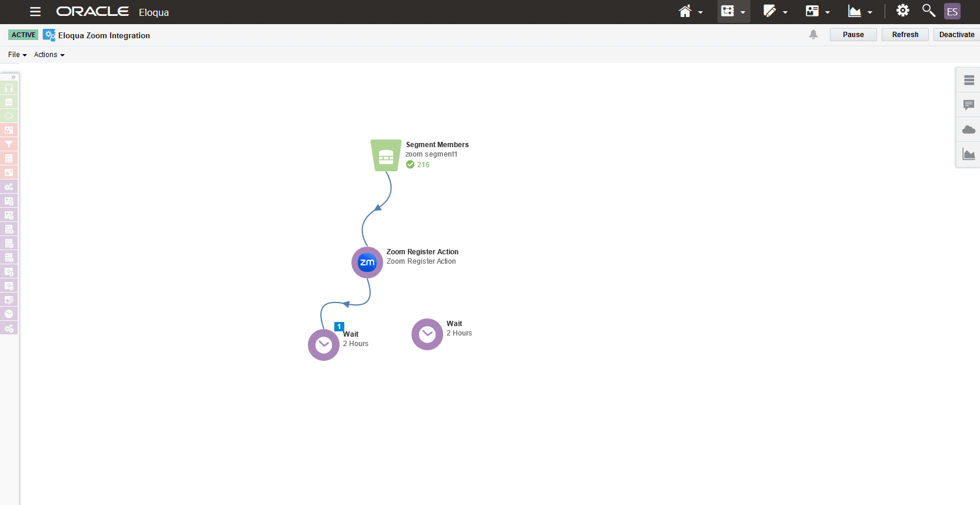
Task: Open the Audience contact card icon in top bar
Action: pos(812,11)
